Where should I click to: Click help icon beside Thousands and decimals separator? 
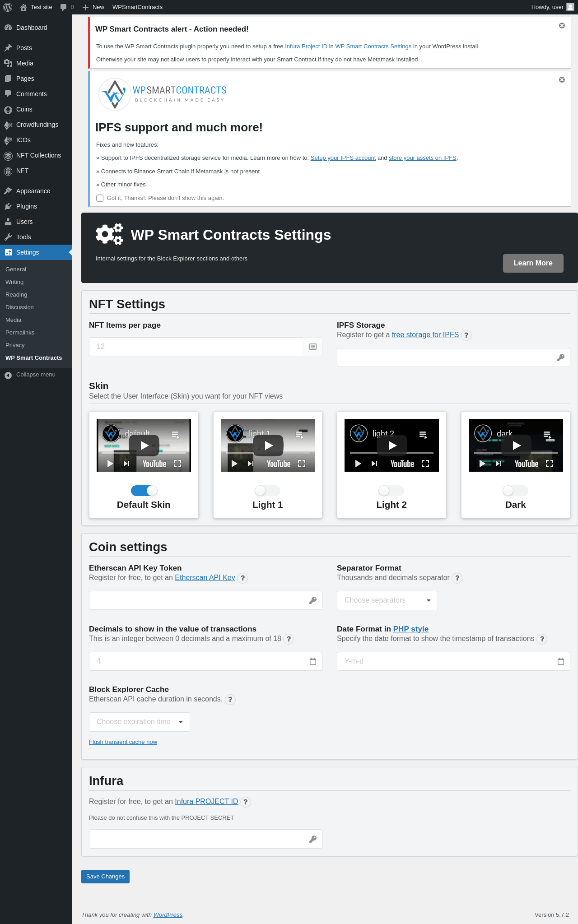click(457, 578)
